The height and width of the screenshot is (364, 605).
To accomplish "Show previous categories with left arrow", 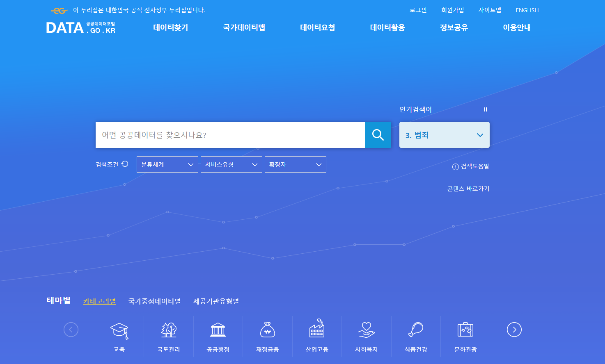I will (x=71, y=330).
